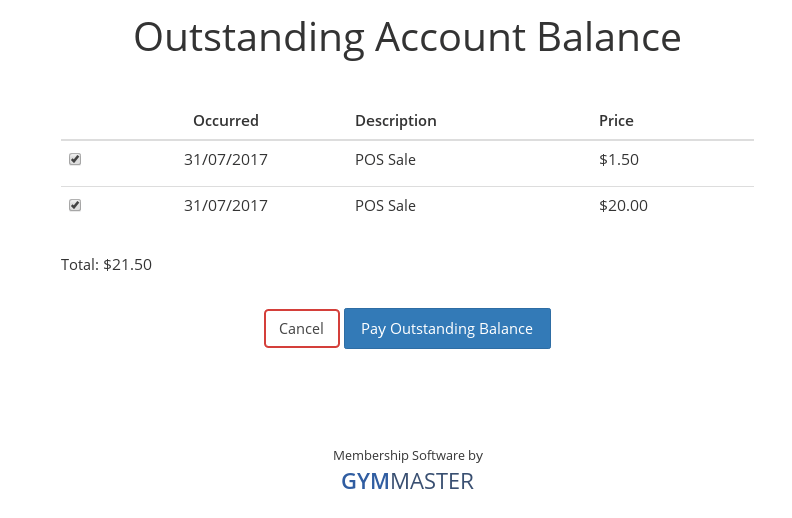This screenshot has width=792, height=518.
Task: Click POS Sale description in $20.00 row
Action: click(x=385, y=206)
